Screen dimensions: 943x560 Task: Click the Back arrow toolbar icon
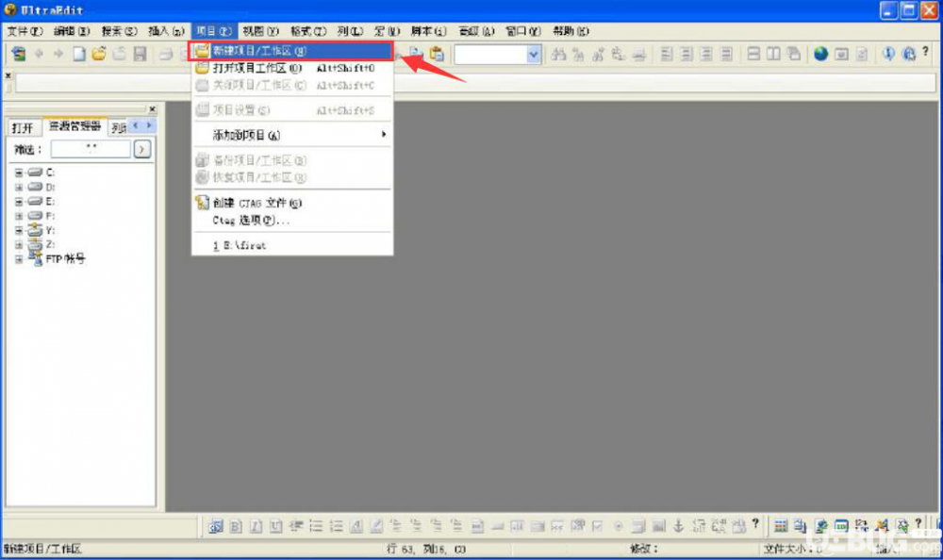click(x=39, y=54)
